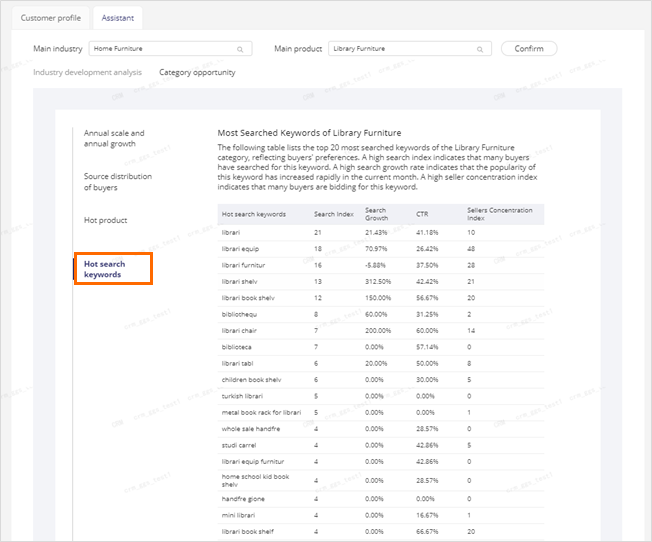
Task: Select the keyword 'mini librari'
Action: [238, 515]
